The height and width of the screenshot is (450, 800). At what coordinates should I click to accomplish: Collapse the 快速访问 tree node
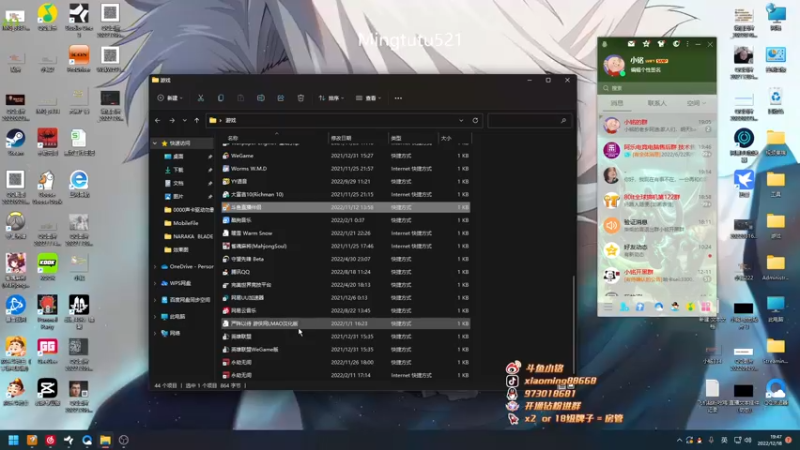click(x=155, y=143)
